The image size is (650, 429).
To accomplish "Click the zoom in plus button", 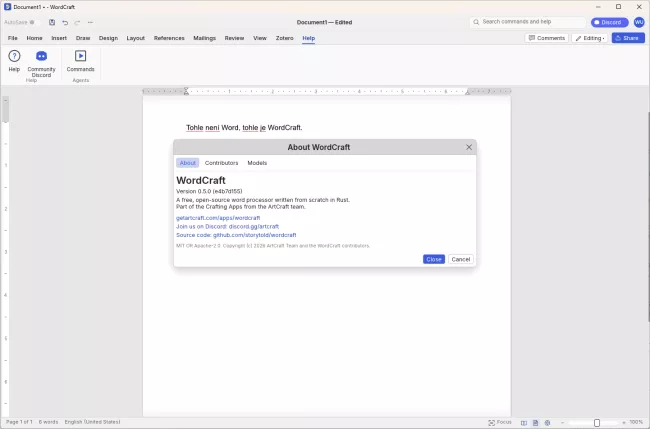I will point(623,423).
